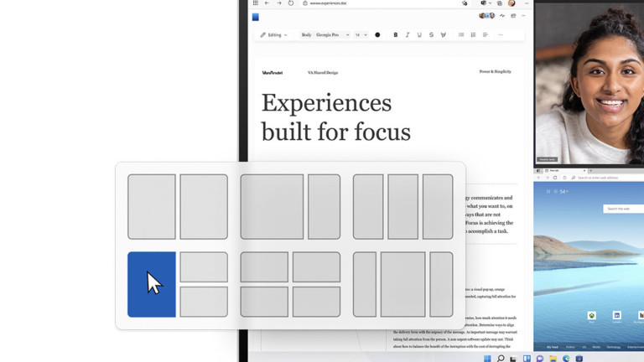
Task: Insert a bulleted list
Action: tap(461, 35)
